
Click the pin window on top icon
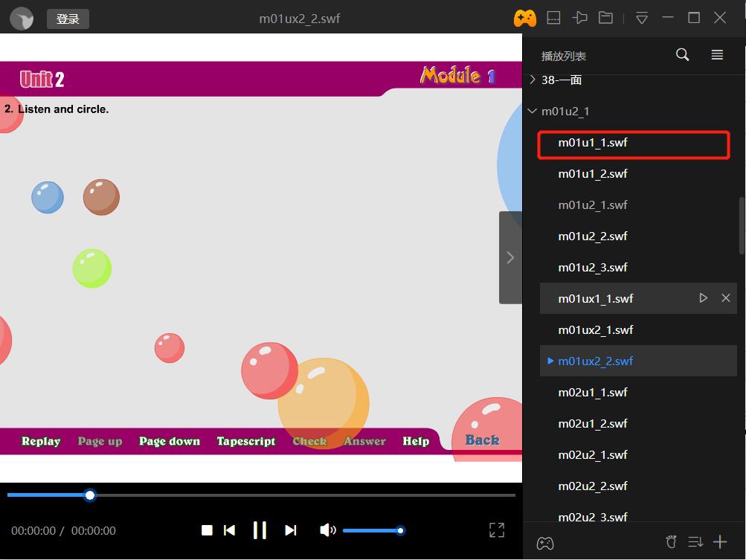(x=580, y=18)
